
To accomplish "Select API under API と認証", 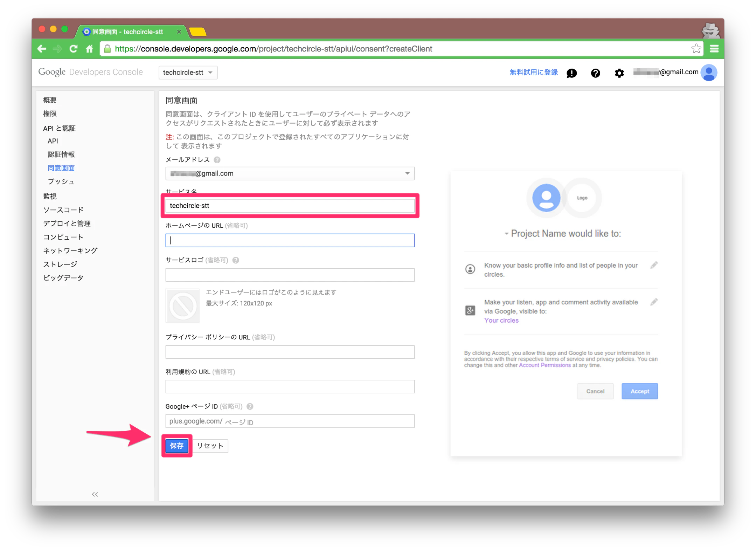I will (x=53, y=141).
